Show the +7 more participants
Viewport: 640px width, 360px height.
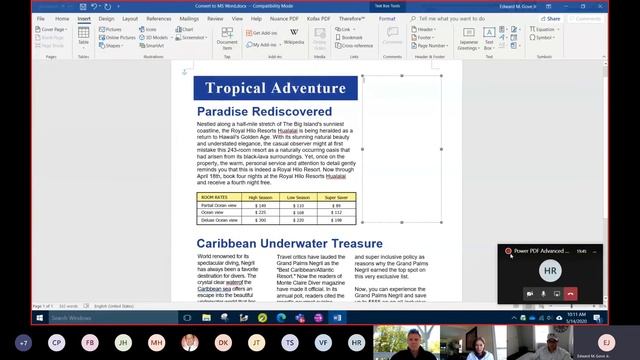(x=23, y=343)
